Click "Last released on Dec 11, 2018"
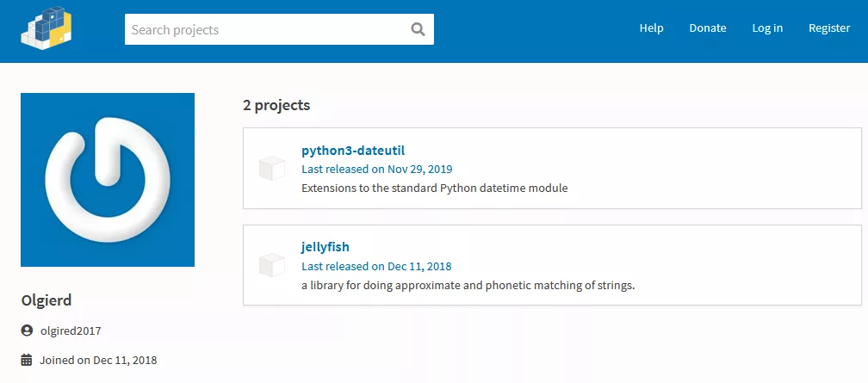This screenshot has height=383, width=868. 376,266
